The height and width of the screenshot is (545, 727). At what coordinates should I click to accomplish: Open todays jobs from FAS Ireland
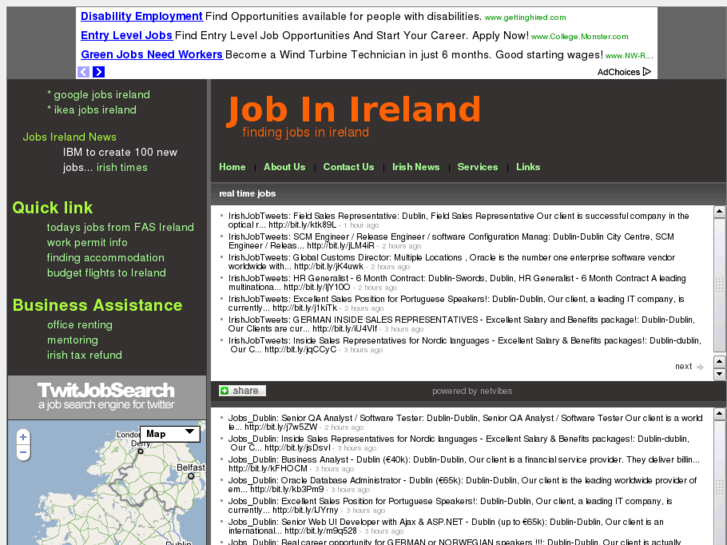pos(121,227)
